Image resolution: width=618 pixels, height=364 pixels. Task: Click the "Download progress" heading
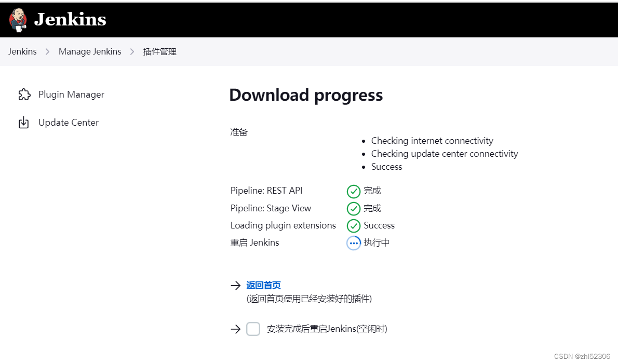pos(306,95)
